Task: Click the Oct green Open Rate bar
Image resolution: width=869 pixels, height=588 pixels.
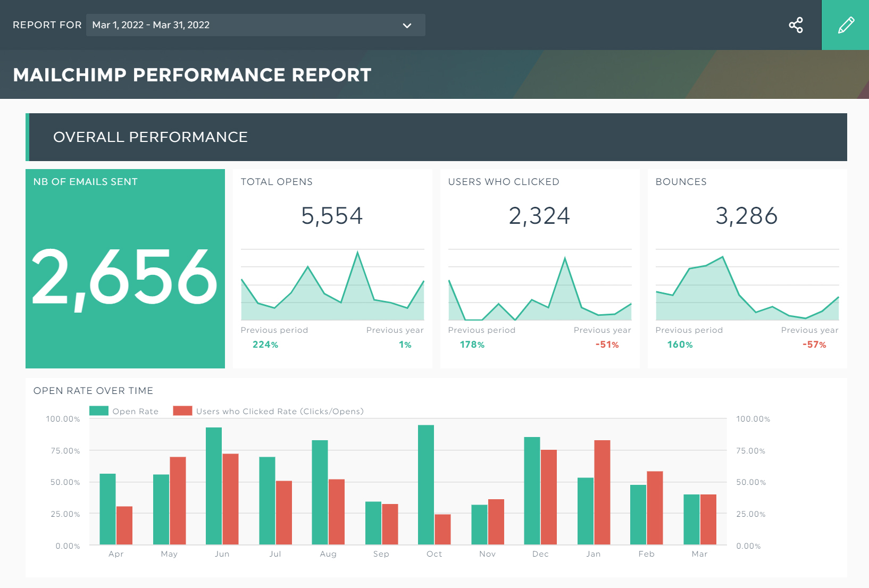Action: [x=425, y=484]
